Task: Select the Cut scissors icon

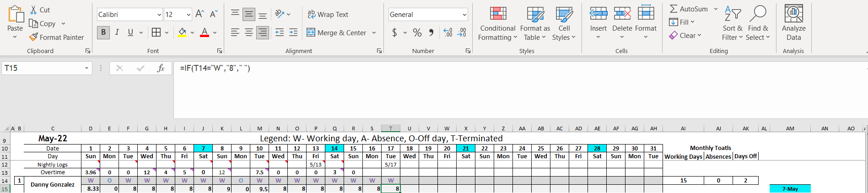Action: (33, 10)
